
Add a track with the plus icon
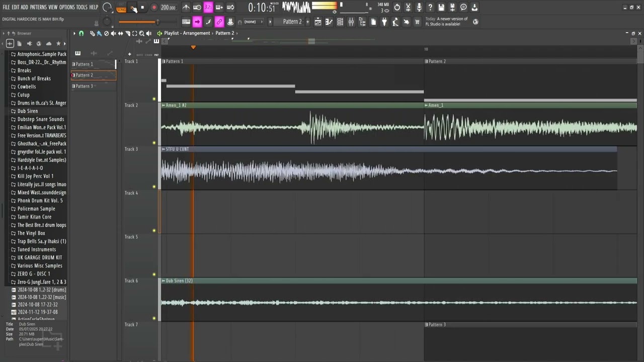129,54
